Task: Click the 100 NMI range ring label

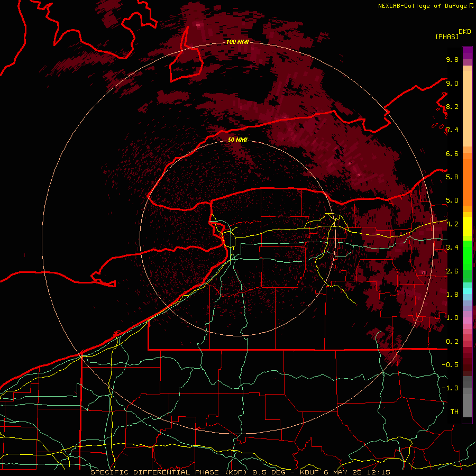Action: [237, 42]
